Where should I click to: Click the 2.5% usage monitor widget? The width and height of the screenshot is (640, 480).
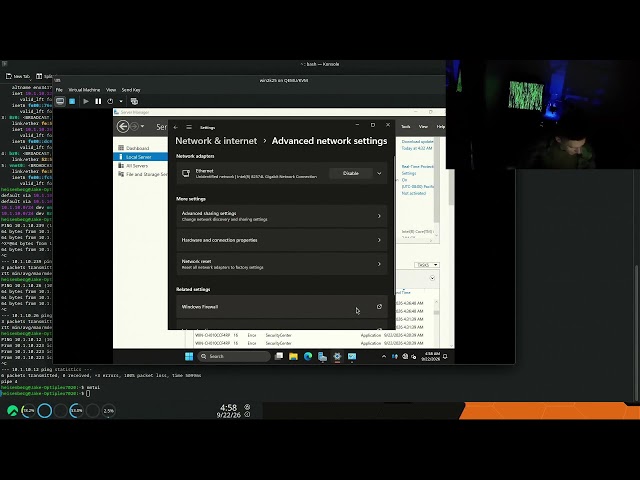[x=109, y=411]
